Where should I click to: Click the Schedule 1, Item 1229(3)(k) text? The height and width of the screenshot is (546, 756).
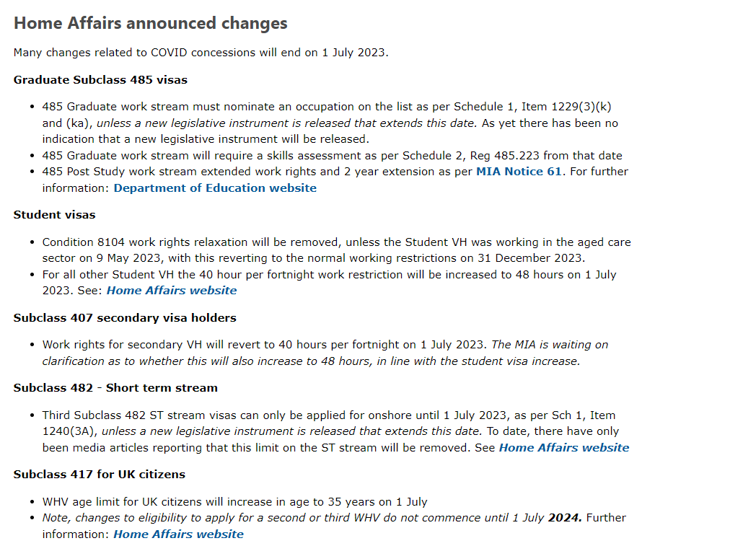coord(533,107)
